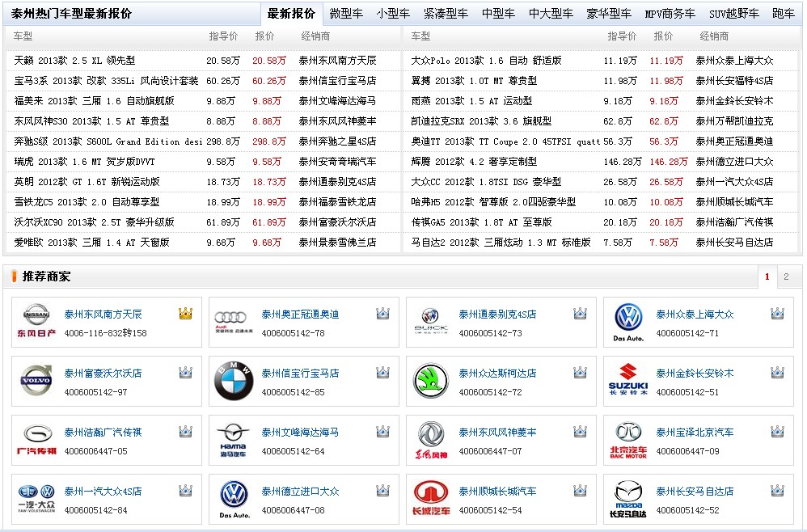Image resolution: width=807 pixels, height=532 pixels.
Task: Show the 中大型车 tab
Action: click(x=551, y=14)
